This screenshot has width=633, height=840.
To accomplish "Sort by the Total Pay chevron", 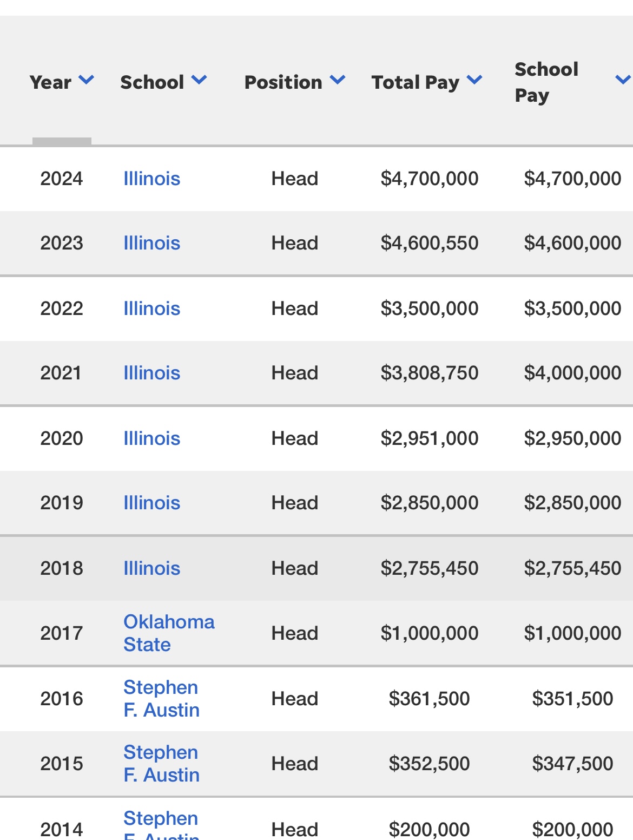I will (474, 81).
